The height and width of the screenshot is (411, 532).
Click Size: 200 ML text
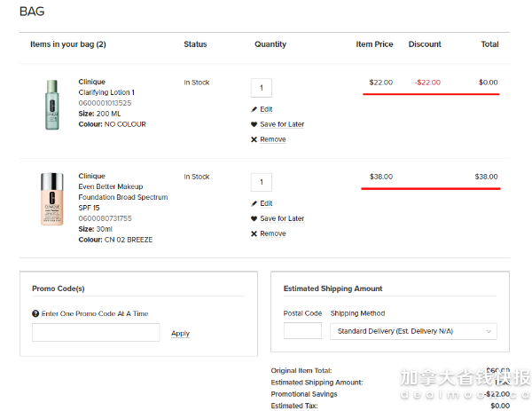[x=99, y=114]
